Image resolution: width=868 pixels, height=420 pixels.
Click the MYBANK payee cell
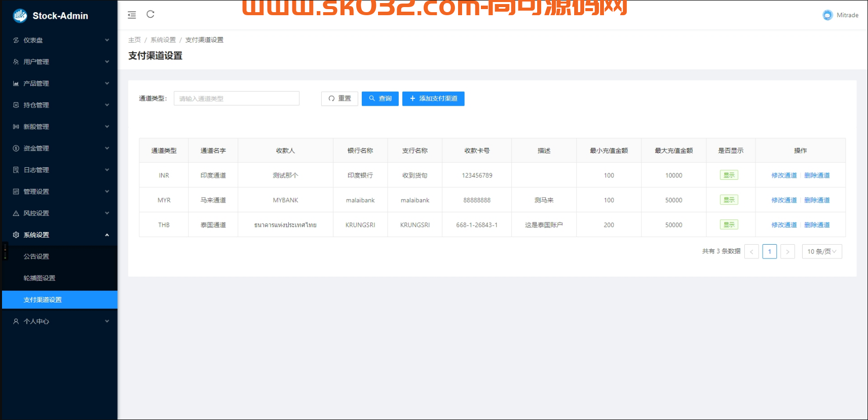(285, 200)
